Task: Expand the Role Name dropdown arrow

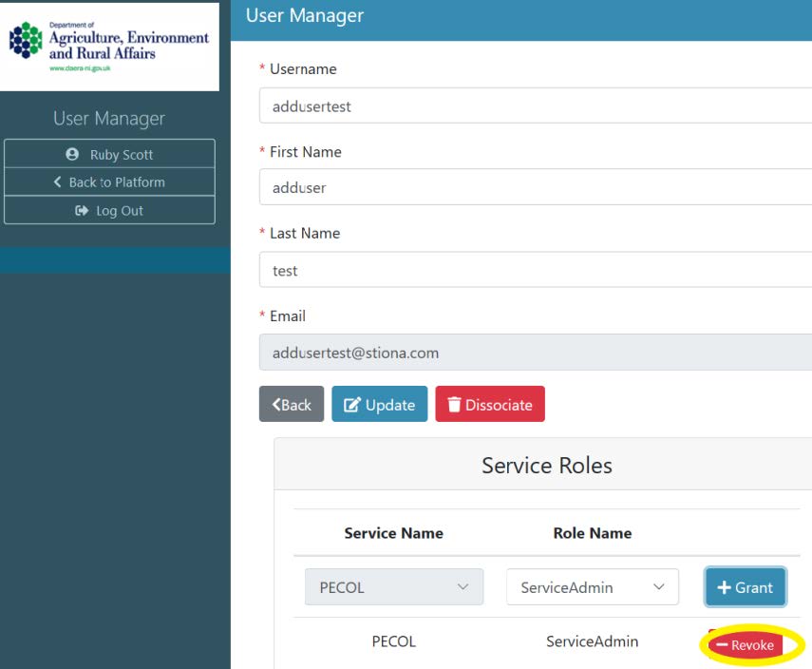Action: tap(660, 587)
